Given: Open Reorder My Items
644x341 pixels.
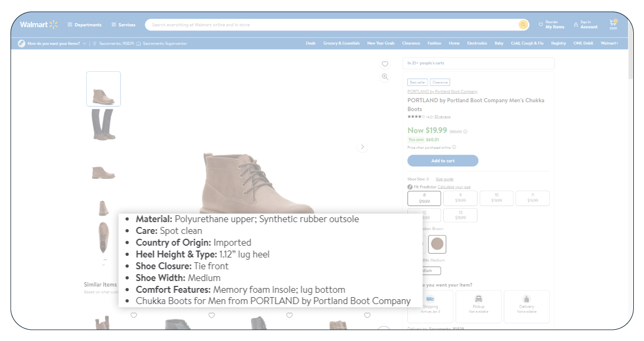Looking at the screenshot, I should (x=551, y=25).
